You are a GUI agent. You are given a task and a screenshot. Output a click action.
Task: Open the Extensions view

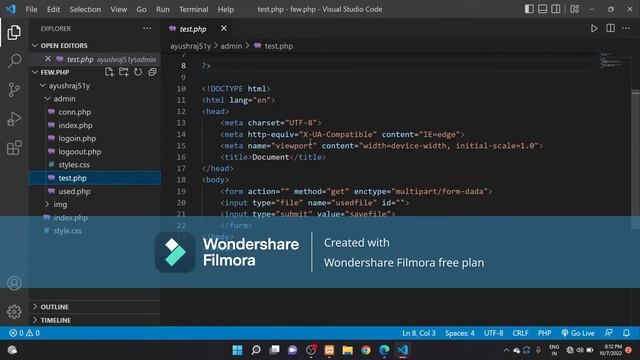click(14, 148)
